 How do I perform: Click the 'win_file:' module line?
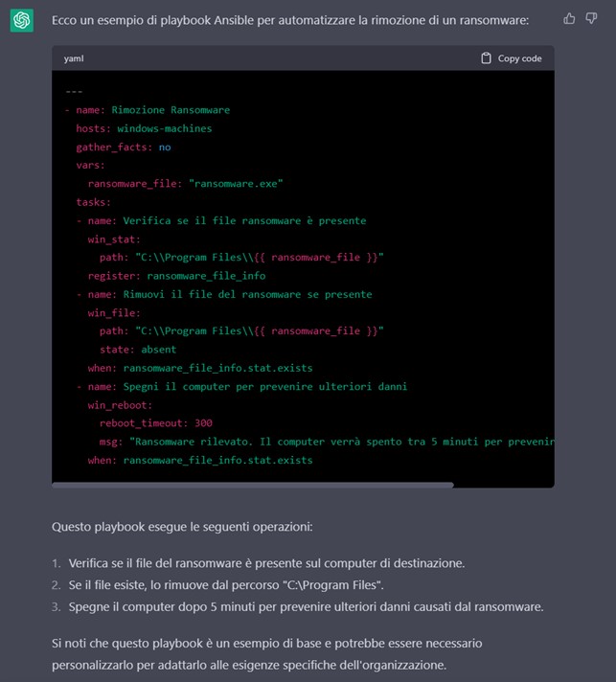[x=114, y=312]
